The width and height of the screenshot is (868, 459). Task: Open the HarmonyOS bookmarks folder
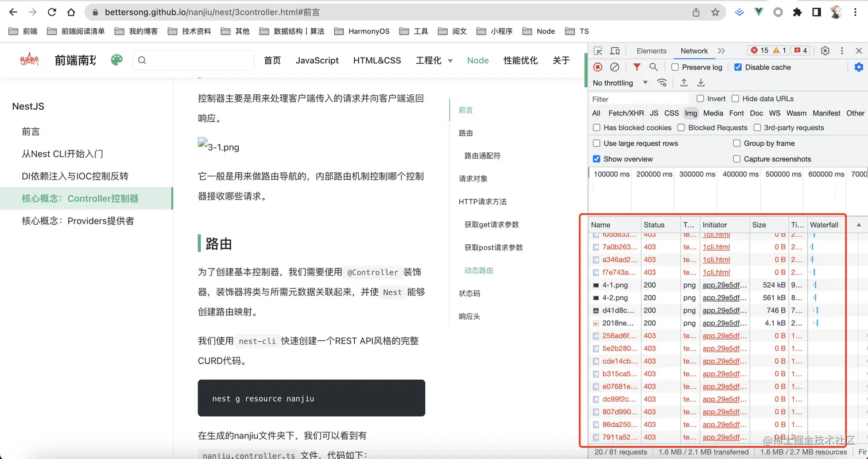pyautogui.click(x=362, y=31)
